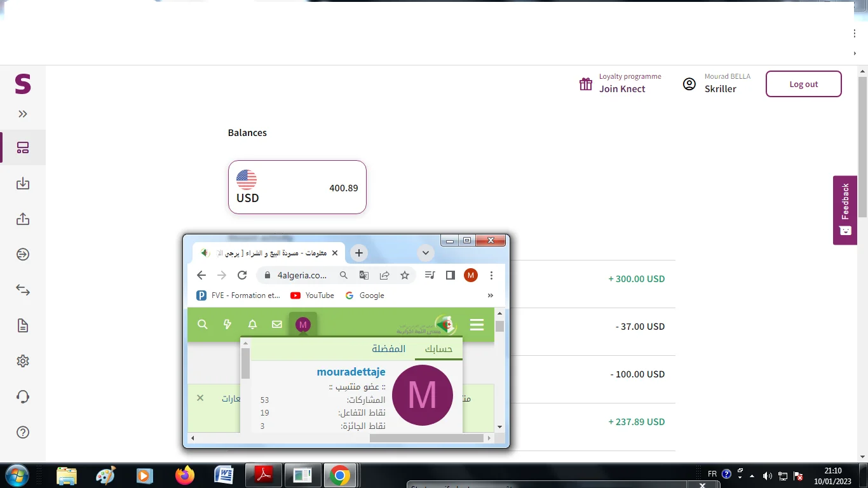This screenshot has width=868, height=488.
Task: Click the USD balance card
Action: [297, 187]
